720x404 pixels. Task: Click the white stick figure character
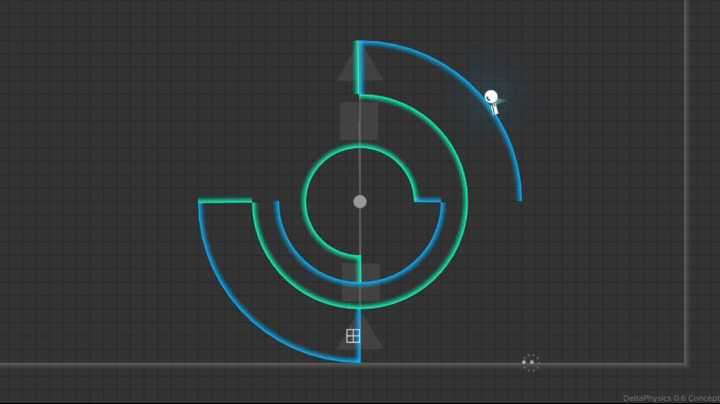tap(492, 102)
